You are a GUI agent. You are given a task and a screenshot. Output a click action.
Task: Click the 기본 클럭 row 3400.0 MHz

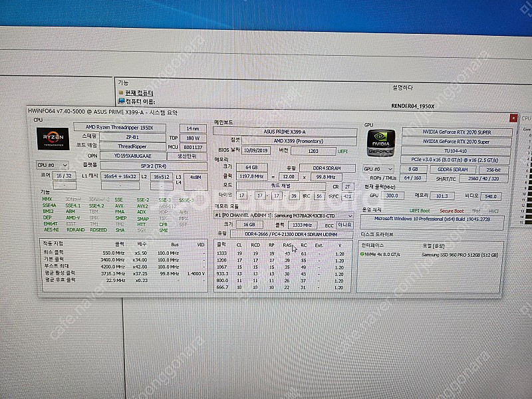[x=124, y=259]
